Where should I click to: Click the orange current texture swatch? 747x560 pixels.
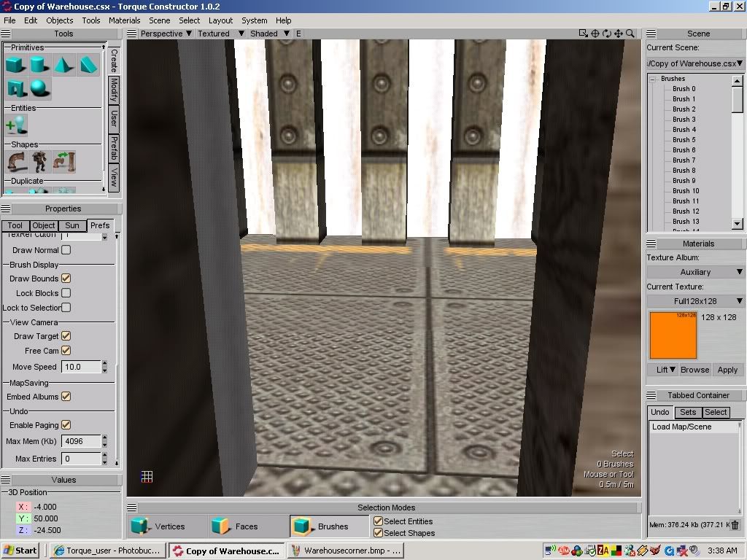click(x=673, y=335)
